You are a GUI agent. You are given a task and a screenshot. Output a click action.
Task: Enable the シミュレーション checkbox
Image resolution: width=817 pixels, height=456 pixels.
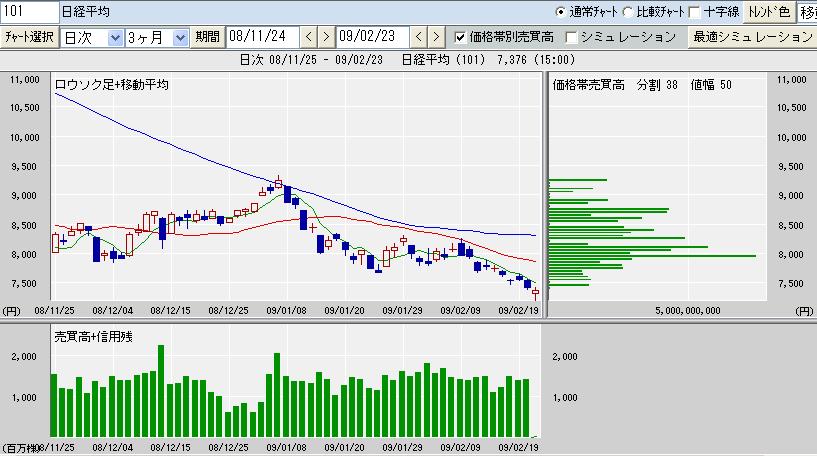(572, 37)
